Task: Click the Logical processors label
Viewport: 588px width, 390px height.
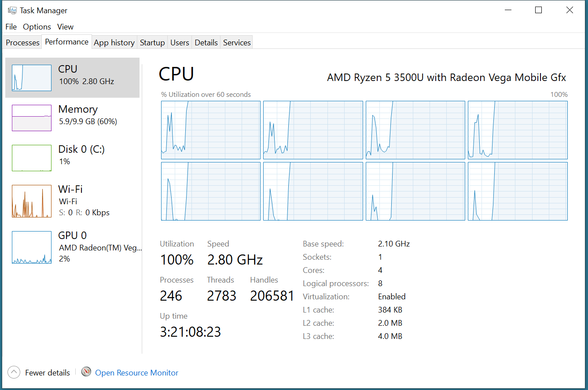Action: (336, 283)
